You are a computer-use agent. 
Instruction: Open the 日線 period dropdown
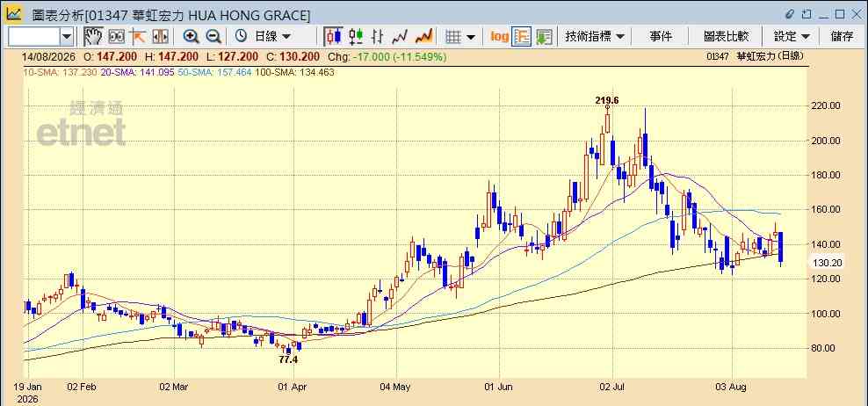(x=272, y=37)
